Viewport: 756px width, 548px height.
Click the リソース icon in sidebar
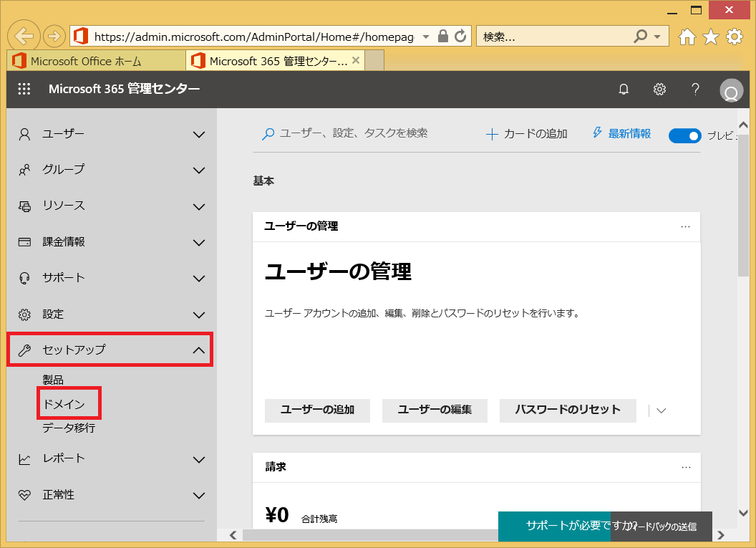point(24,206)
